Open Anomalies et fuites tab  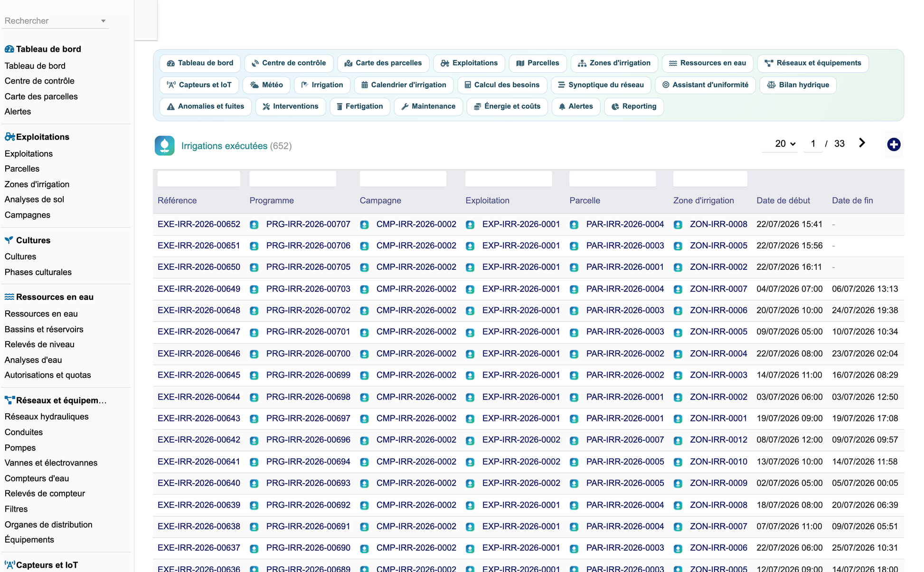point(206,106)
